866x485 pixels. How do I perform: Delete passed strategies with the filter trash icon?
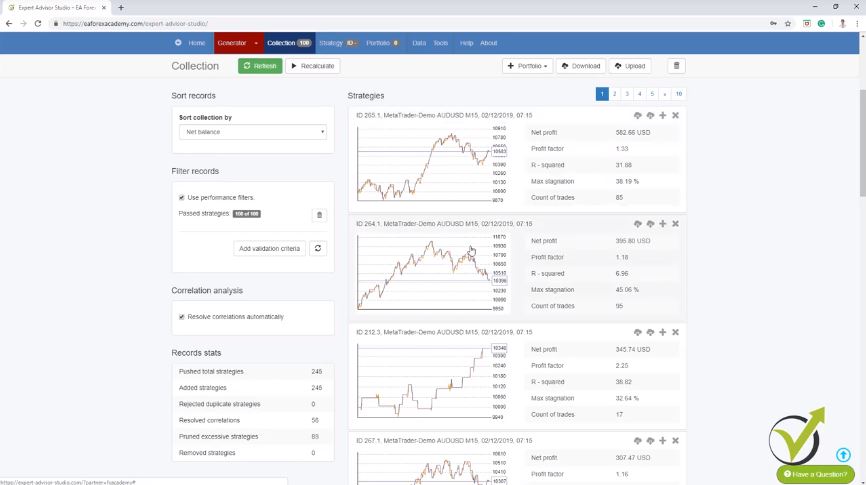click(x=319, y=214)
